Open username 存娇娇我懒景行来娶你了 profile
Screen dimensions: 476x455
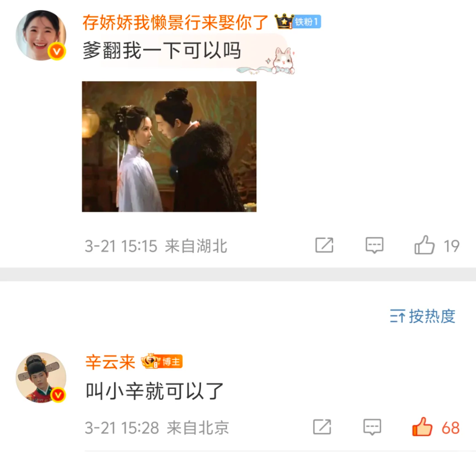point(175,22)
